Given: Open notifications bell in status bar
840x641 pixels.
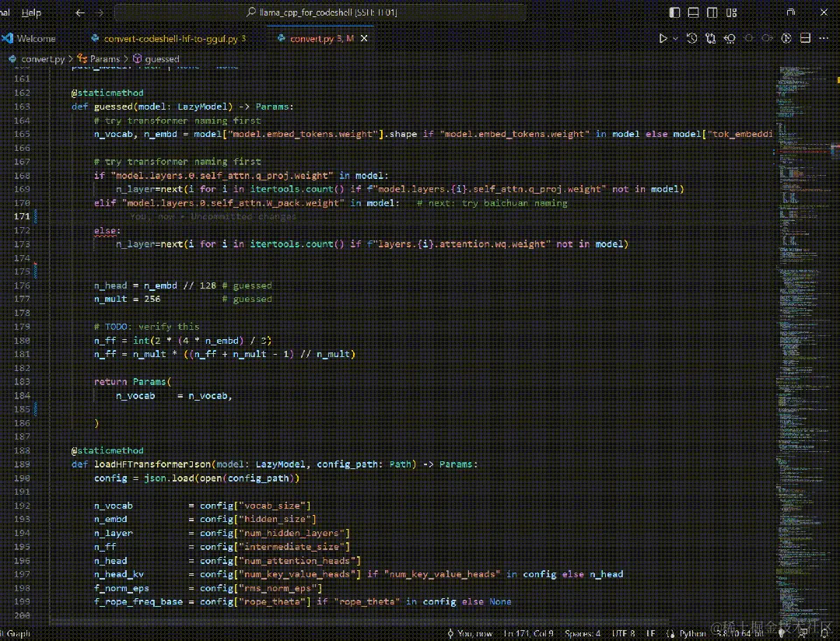Looking at the screenshot, I should [824, 633].
